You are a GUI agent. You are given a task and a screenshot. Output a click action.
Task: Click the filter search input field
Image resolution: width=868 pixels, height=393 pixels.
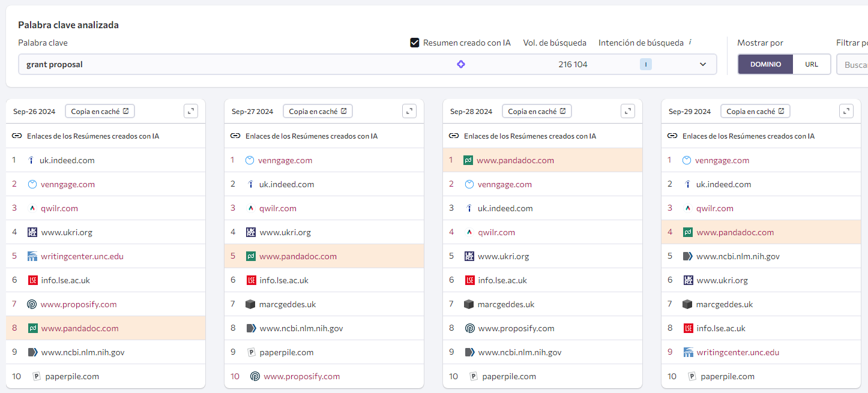(x=852, y=64)
